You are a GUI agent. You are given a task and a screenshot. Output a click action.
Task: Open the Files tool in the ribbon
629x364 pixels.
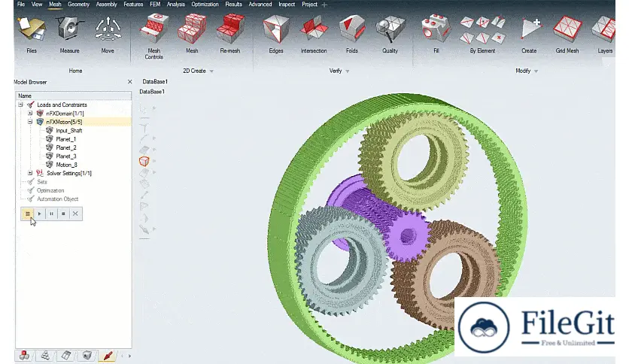[32, 34]
